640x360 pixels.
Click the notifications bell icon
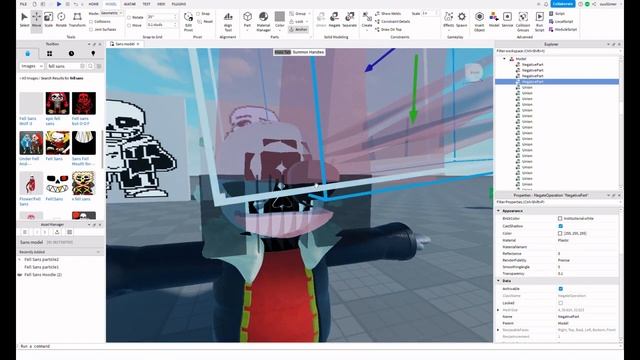tap(546, 4)
